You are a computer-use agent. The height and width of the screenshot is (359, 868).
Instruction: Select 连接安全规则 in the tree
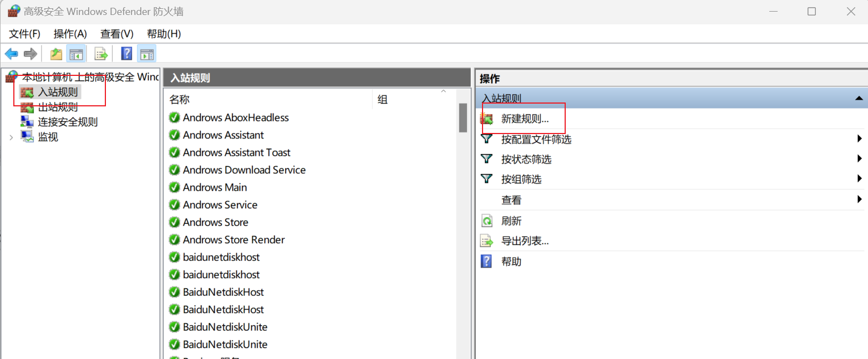click(68, 122)
